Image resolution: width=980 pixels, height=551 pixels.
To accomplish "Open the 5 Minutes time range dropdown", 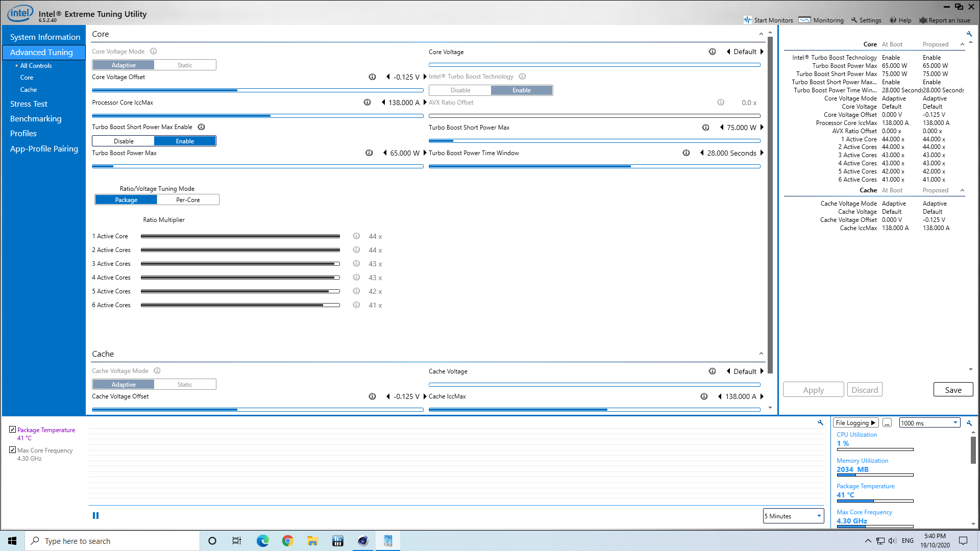I will click(x=793, y=516).
